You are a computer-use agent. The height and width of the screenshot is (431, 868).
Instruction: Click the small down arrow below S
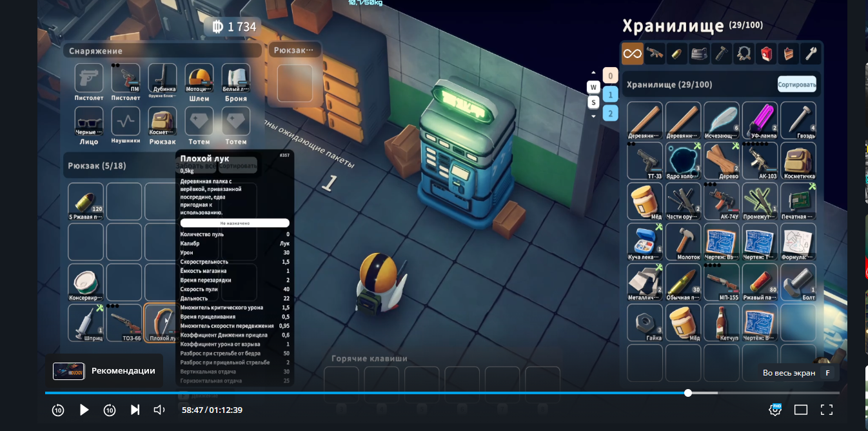coord(593,117)
